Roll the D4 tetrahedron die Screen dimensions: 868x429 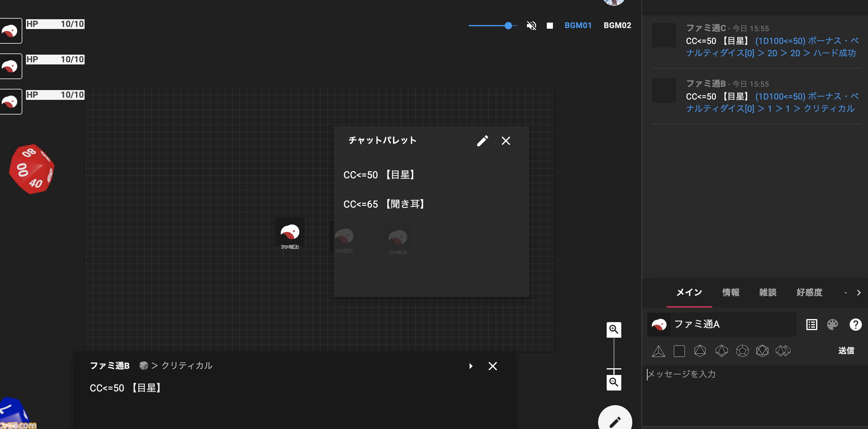(658, 351)
